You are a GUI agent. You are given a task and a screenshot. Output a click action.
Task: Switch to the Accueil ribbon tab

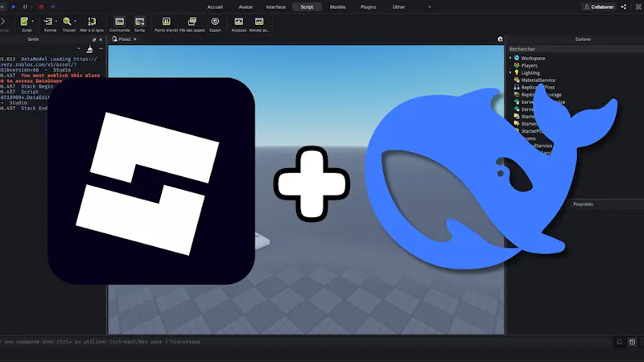click(215, 7)
